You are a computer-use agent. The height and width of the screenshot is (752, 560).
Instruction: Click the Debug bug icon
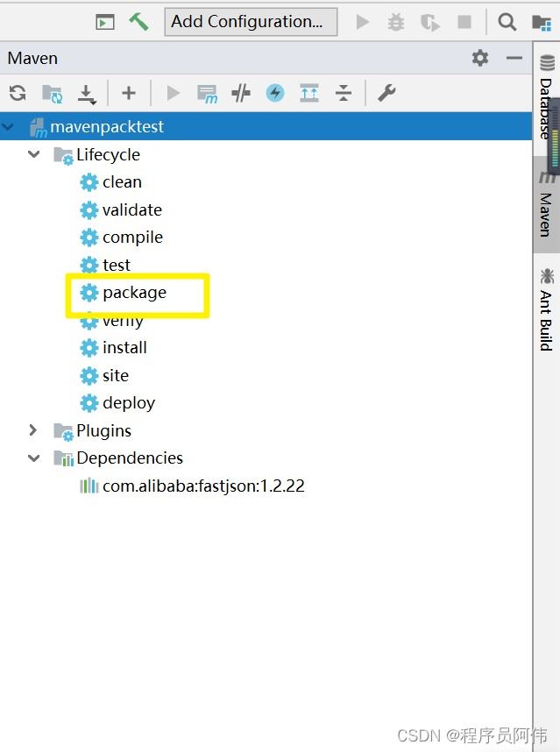click(396, 22)
